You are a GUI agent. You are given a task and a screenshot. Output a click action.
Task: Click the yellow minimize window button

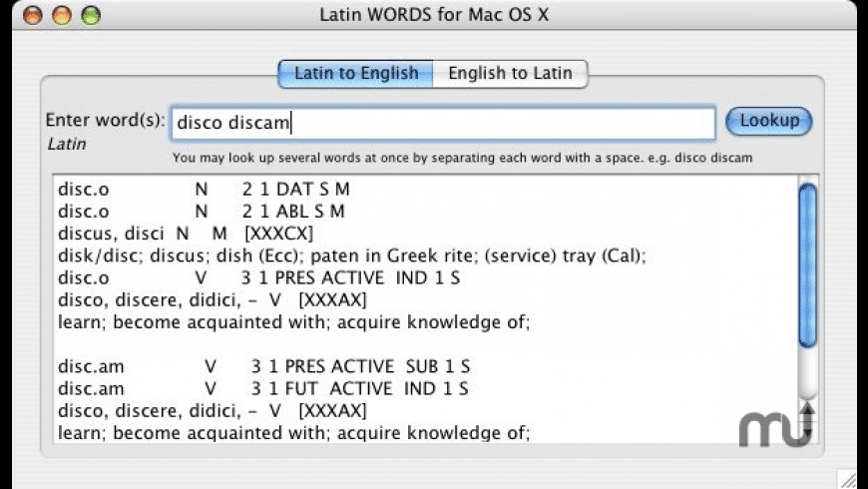pos(62,15)
